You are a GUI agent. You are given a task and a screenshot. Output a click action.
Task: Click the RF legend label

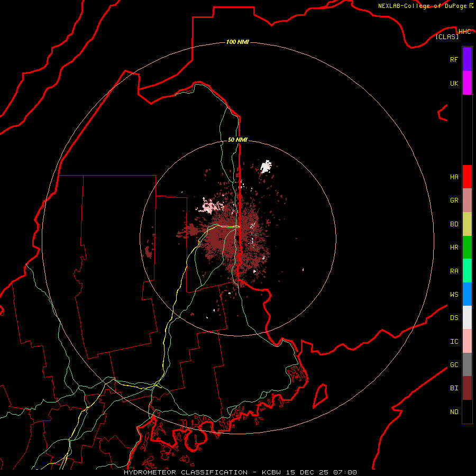click(x=454, y=59)
